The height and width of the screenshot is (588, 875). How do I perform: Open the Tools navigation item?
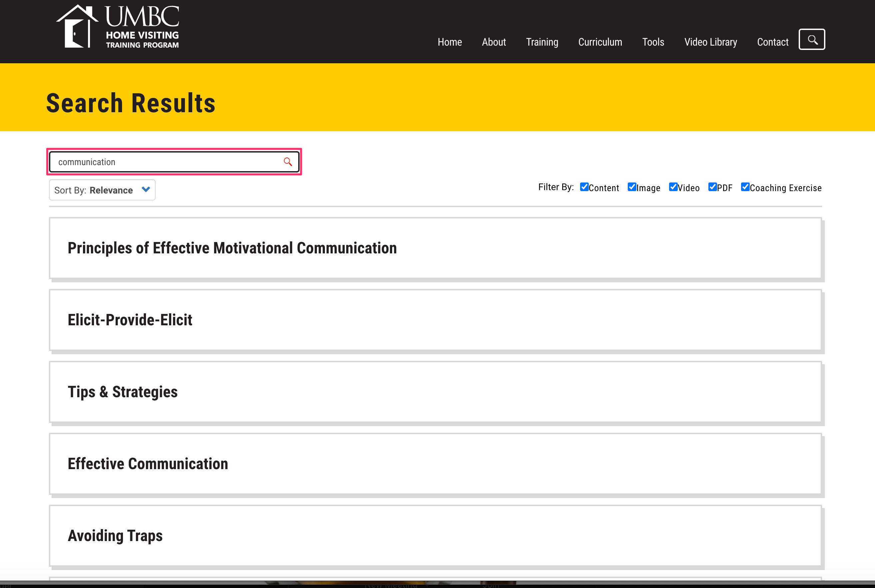tap(653, 42)
